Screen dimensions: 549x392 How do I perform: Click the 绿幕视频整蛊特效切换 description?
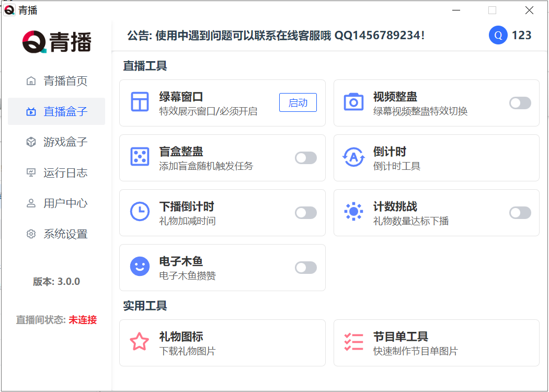coord(420,111)
